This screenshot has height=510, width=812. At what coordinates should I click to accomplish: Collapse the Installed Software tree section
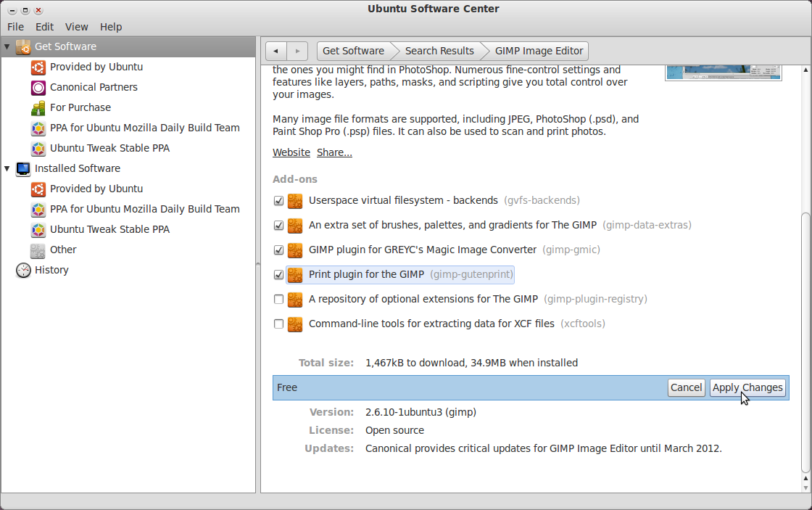7,168
